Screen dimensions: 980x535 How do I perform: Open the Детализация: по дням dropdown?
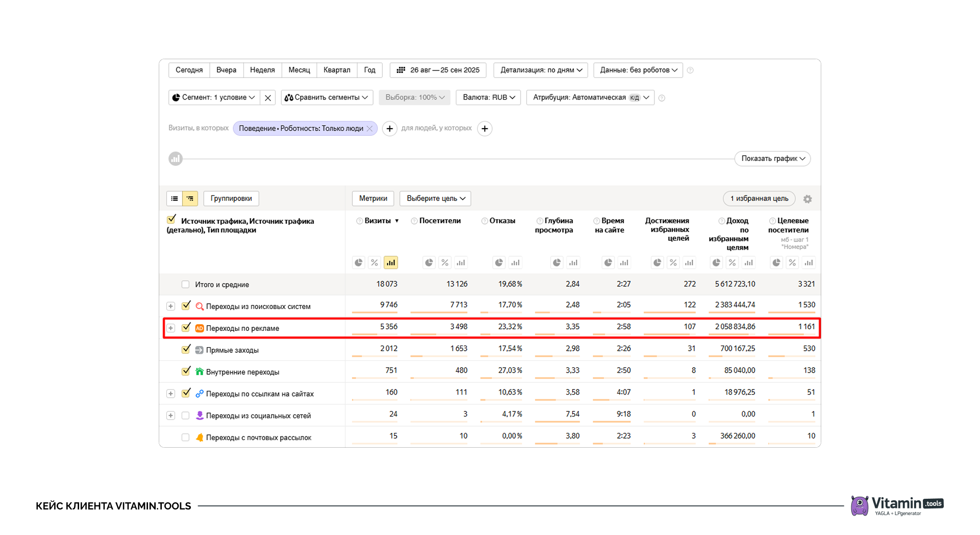[x=541, y=70]
